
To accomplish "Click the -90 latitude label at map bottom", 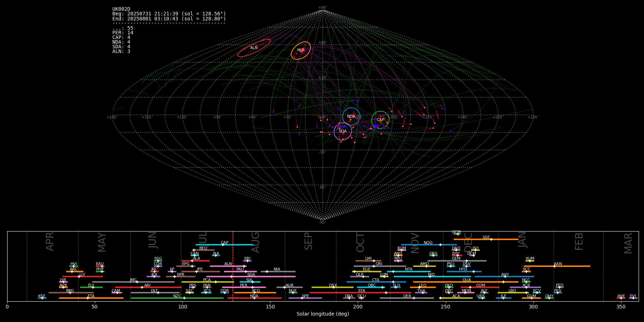I will point(322,223).
